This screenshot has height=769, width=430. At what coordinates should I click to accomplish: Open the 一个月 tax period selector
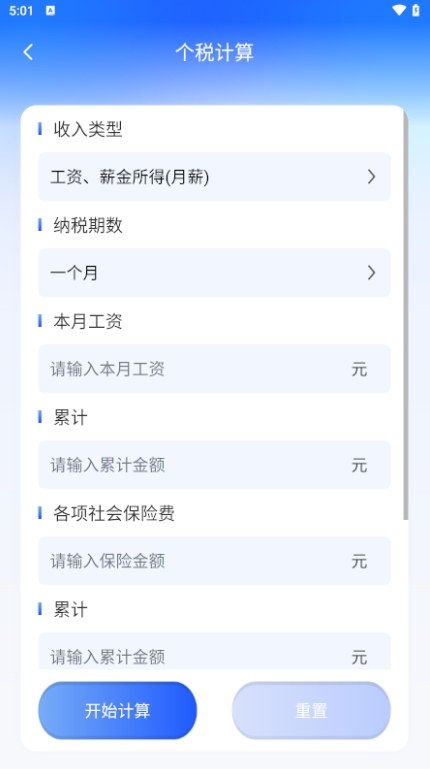point(214,273)
